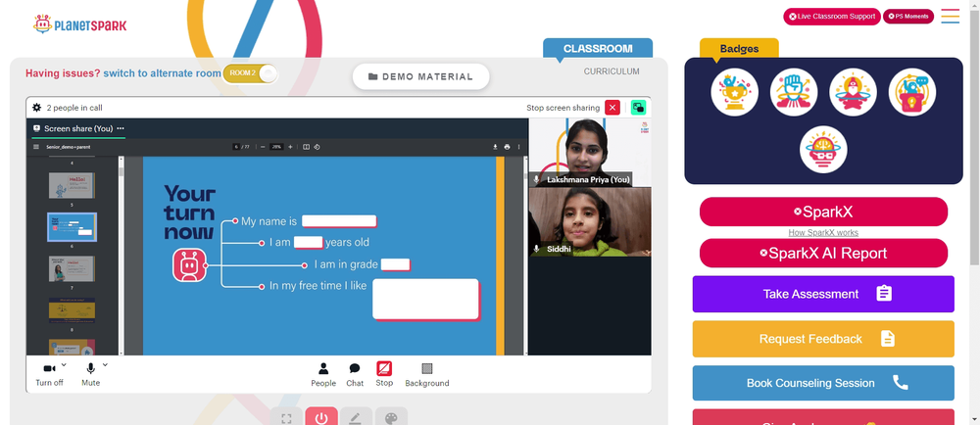Click the PlanetSpark logo
The image size is (980, 425).
[80, 24]
